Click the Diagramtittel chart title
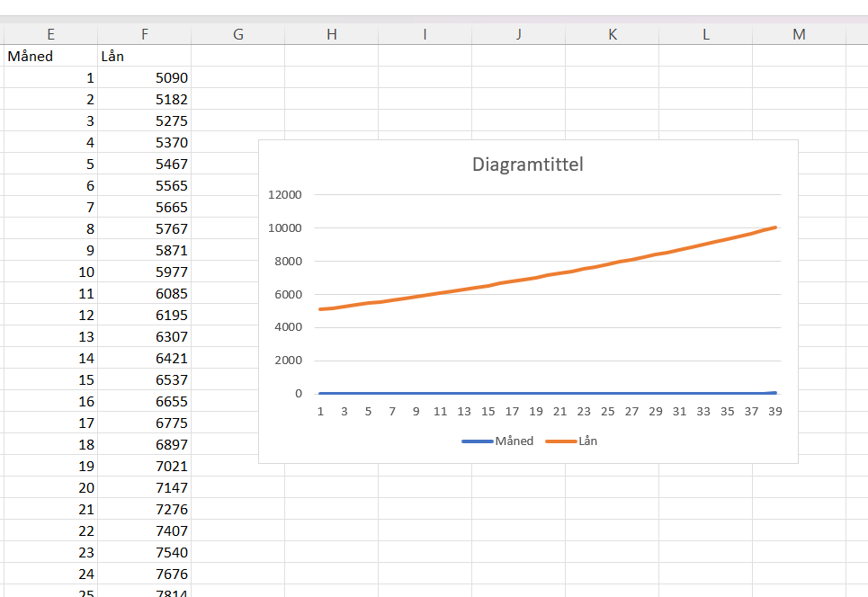868x597 pixels. pyautogui.click(x=528, y=165)
